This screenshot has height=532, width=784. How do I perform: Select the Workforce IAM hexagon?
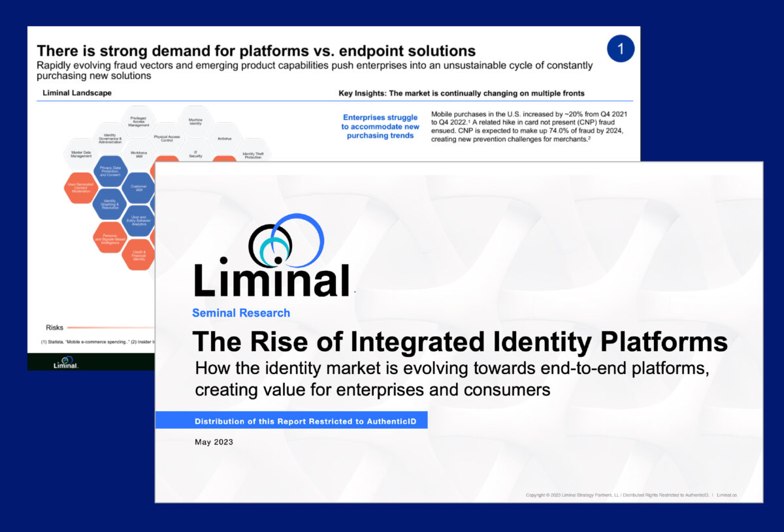tap(139, 154)
